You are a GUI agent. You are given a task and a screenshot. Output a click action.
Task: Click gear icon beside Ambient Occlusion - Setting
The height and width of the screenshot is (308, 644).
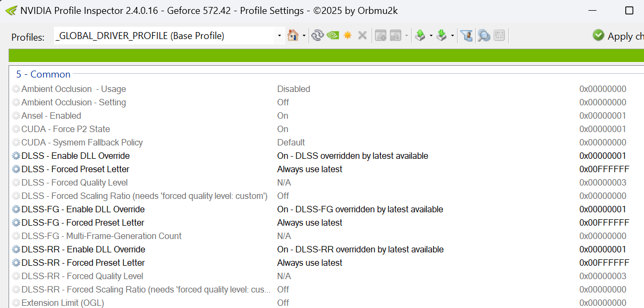point(16,103)
